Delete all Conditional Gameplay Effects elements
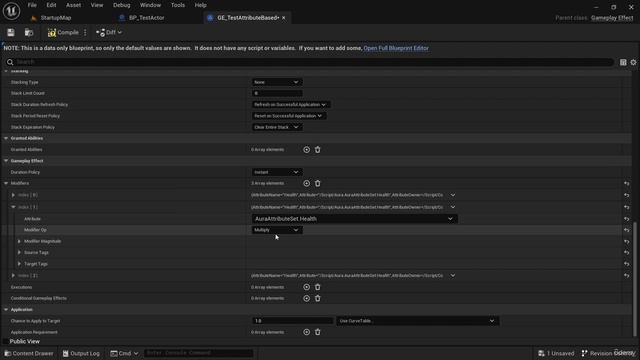Viewport: 640px width, 360px height. coord(318,298)
